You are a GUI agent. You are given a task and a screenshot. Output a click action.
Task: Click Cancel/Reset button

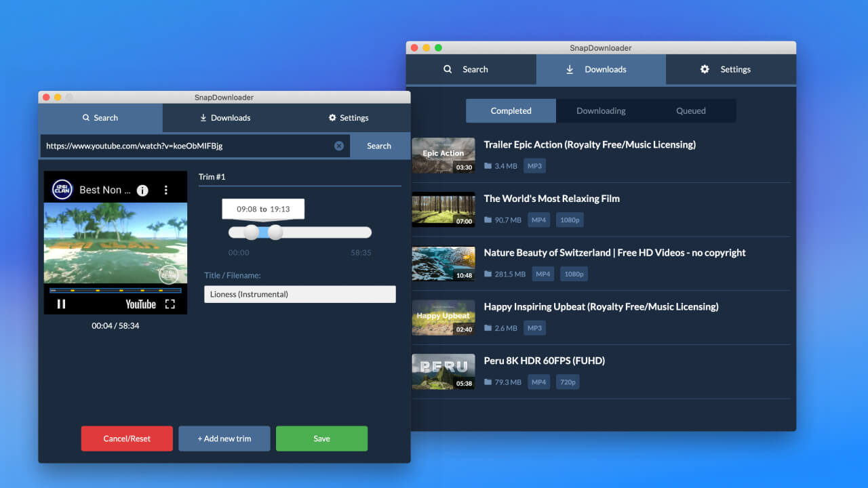pyautogui.click(x=127, y=439)
